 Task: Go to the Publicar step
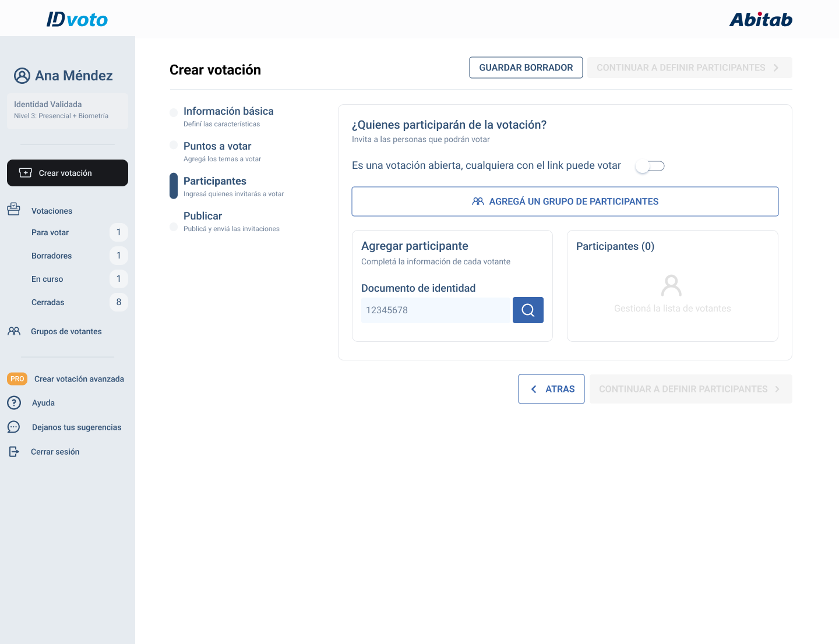pos(203,216)
